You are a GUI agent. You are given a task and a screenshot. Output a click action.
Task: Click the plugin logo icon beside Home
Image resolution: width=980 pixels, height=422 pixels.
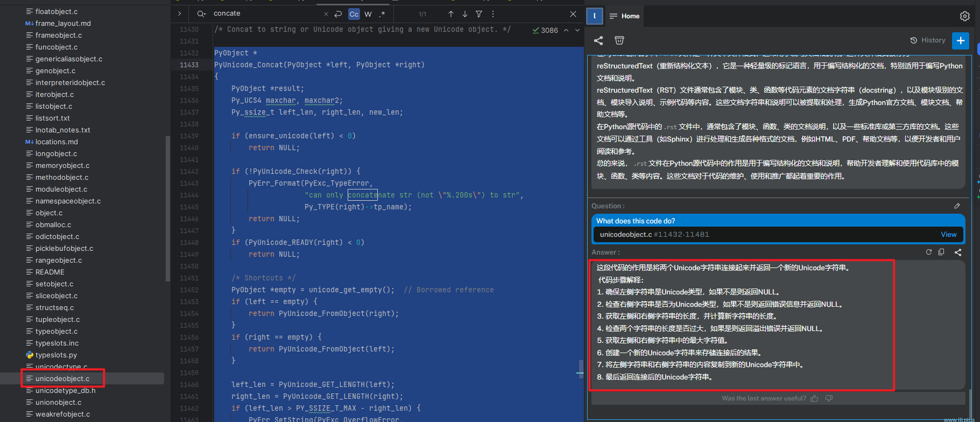click(x=594, y=16)
